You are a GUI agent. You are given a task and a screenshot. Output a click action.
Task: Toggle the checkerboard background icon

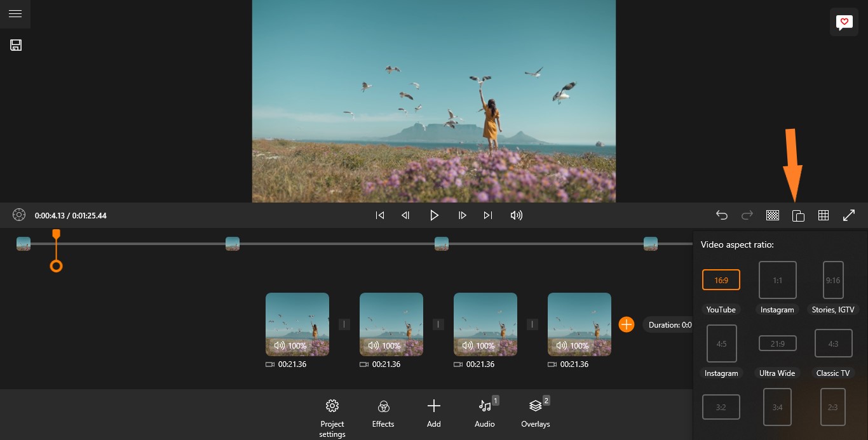pos(773,215)
